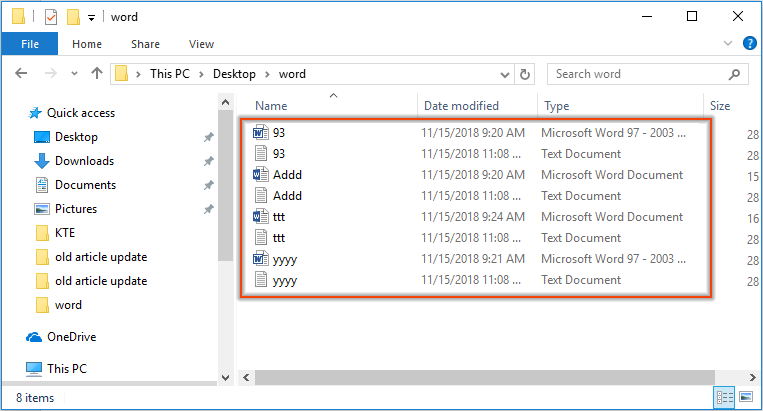Click the Search word input box
This screenshot has width=763, height=411.
coord(640,74)
